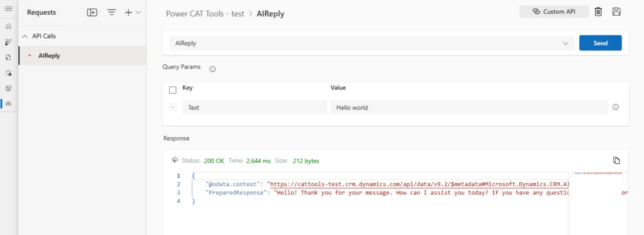Image resolution: width=644 pixels, height=235 pixels.
Task: Delete the request with trash icon
Action: coord(599,11)
